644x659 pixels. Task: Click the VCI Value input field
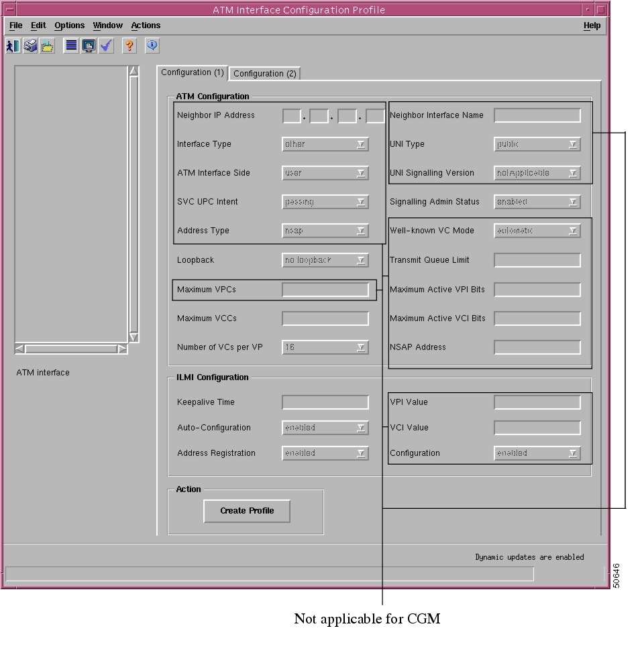(x=537, y=428)
